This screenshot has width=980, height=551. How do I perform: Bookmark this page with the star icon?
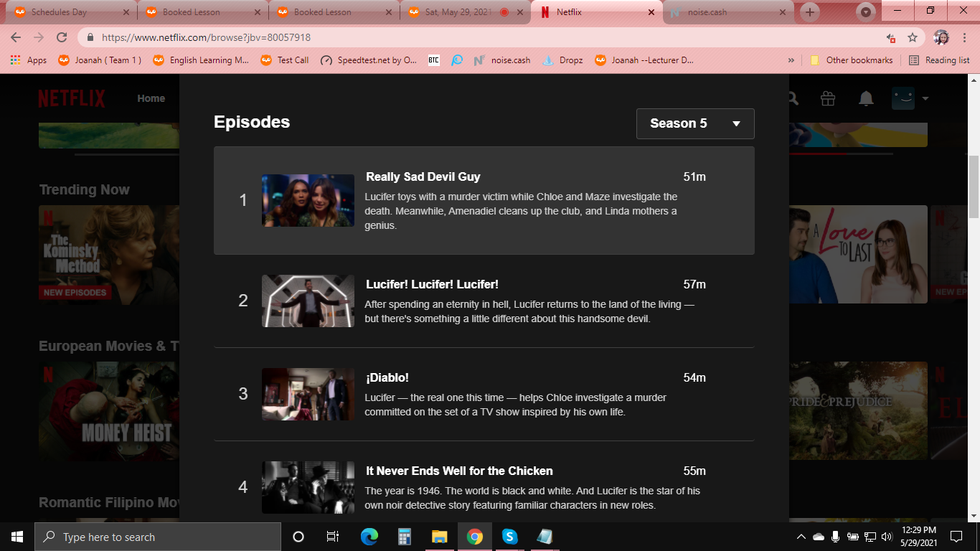[x=913, y=37]
